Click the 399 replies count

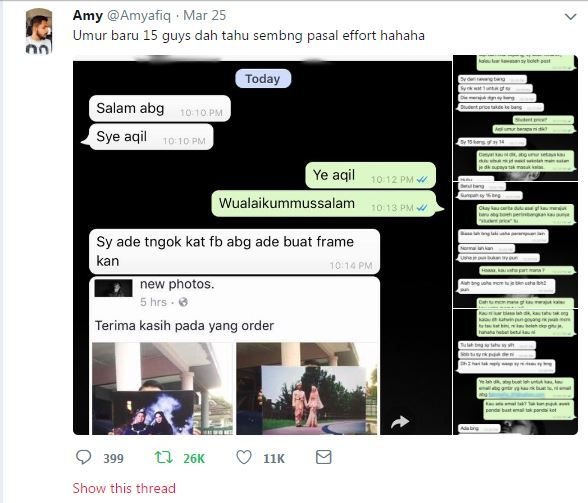[114, 458]
